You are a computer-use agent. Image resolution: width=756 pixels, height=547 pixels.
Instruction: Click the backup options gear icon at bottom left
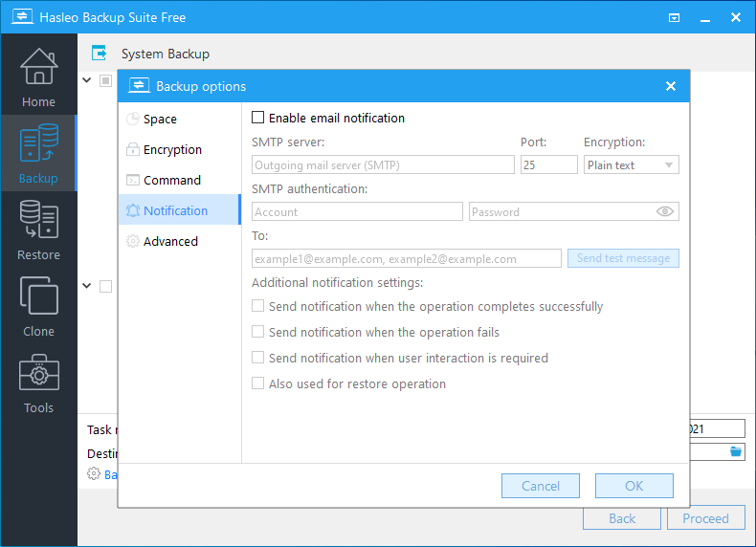pyautogui.click(x=94, y=474)
